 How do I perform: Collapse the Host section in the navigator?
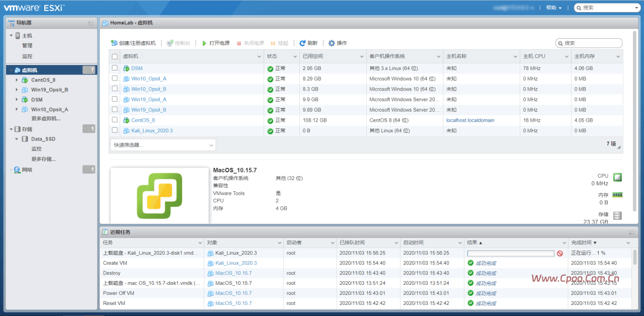click(x=11, y=36)
